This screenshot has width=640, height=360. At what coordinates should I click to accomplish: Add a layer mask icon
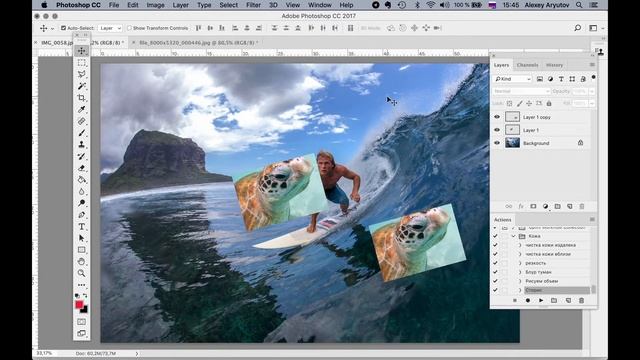click(533, 207)
